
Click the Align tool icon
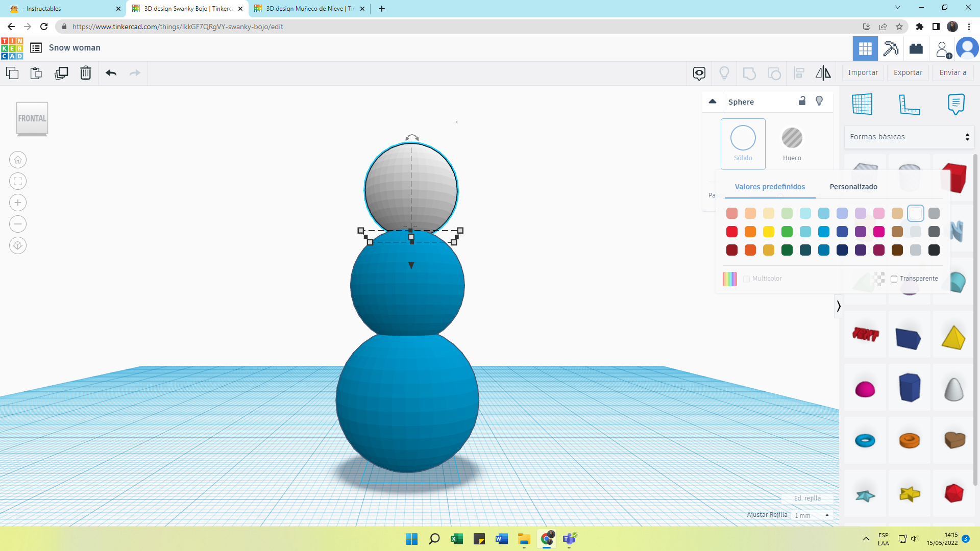[799, 73]
